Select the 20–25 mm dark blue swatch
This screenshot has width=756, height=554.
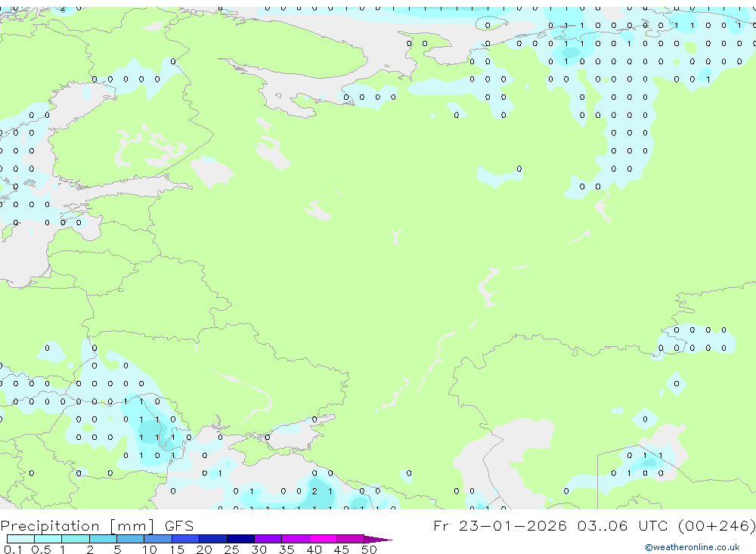213,539
